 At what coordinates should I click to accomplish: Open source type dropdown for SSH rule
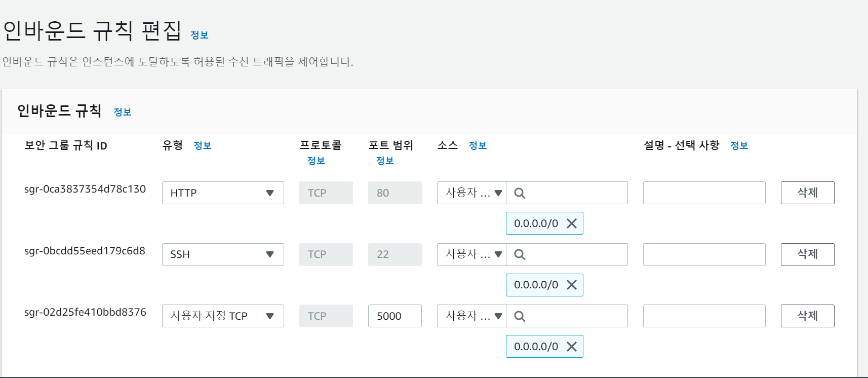tap(471, 254)
